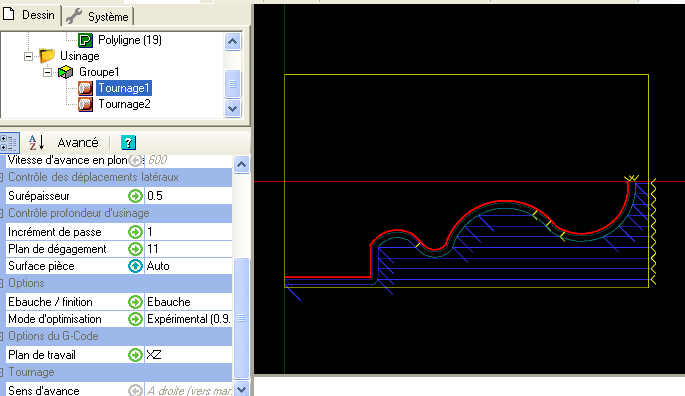Click the Polyligne (19) icon
The width and height of the screenshot is (685, 396).
(x=85, y=40)
